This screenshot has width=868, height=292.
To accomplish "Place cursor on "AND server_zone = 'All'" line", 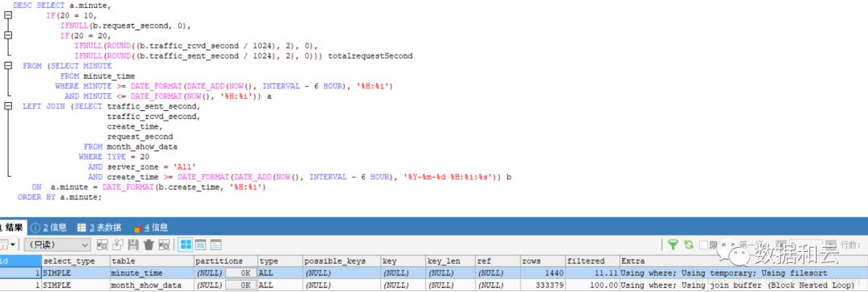I will click(x=142, y=167).
